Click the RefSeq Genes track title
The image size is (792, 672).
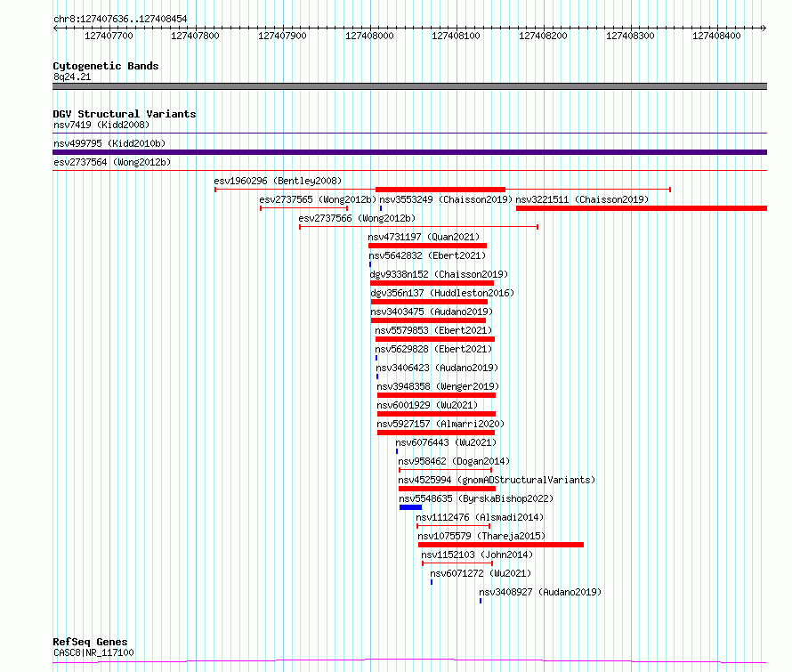click(90, 642)
